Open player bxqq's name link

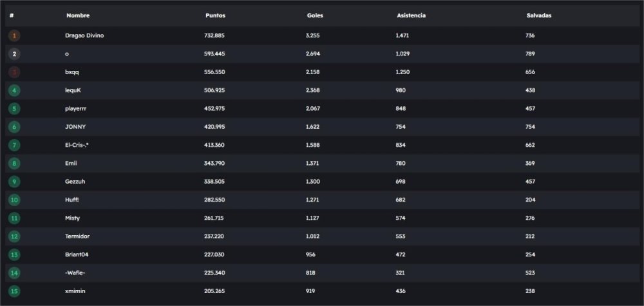tap(71, 72)
